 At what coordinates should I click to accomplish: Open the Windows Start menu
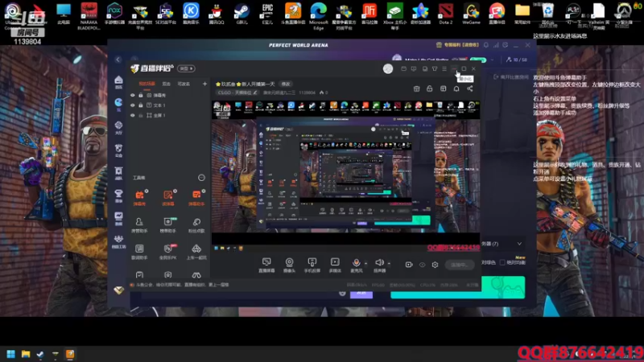point(11,354)
